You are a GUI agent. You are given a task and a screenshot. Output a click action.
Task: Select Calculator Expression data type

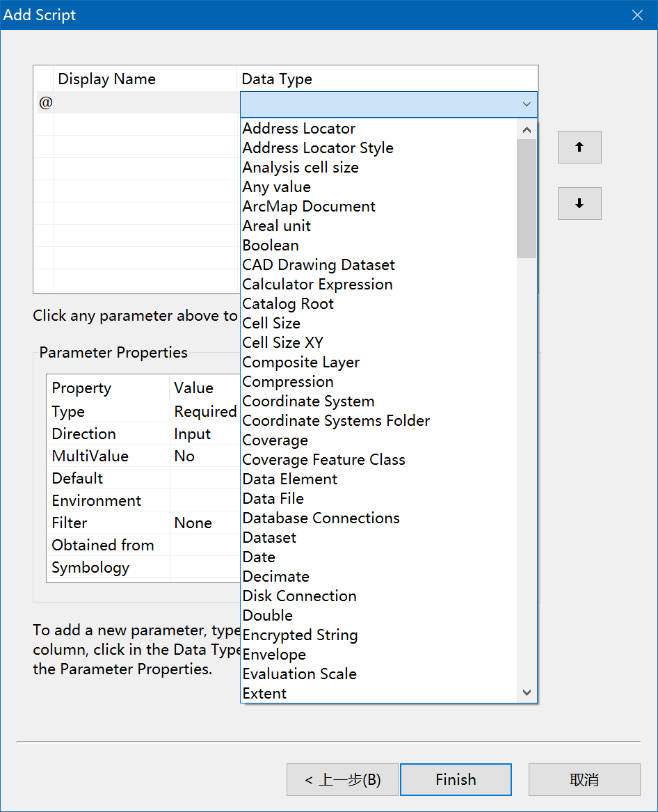point(378,285)
